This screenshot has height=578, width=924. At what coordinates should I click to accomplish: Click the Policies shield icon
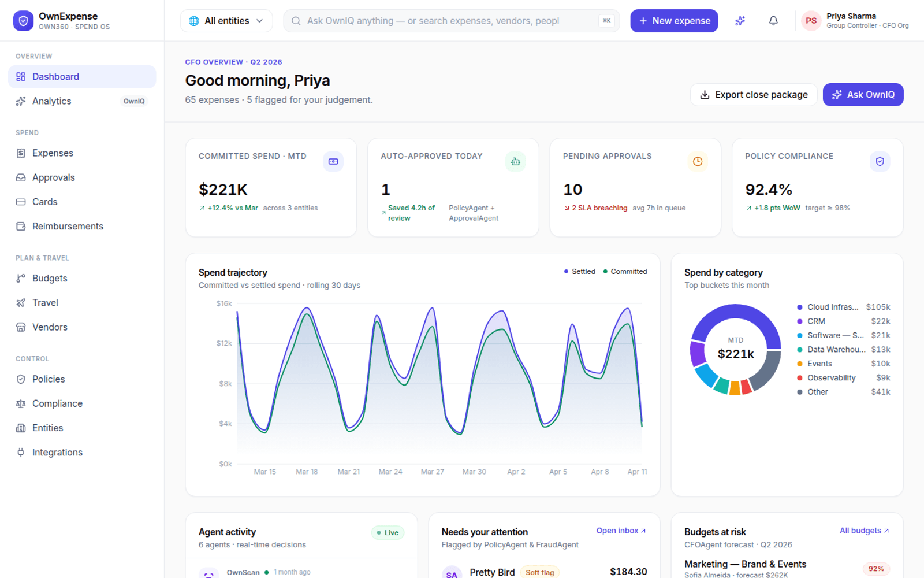coord(21,379)
